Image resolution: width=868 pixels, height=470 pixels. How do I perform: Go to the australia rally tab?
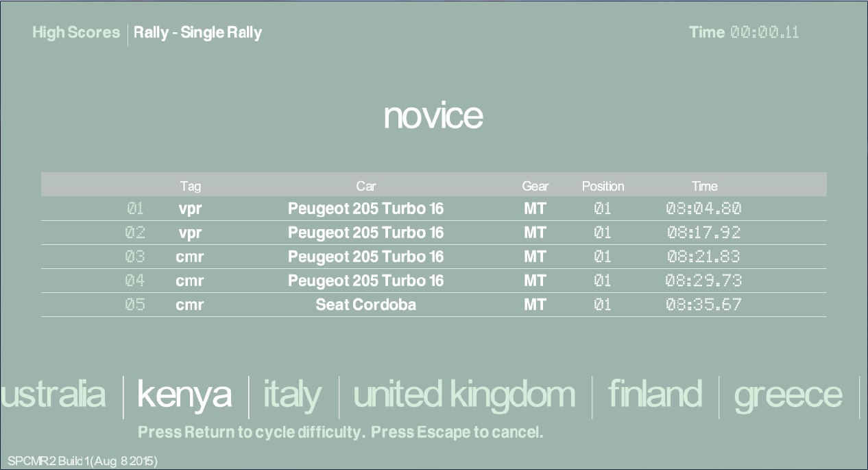tap(53, 395)
